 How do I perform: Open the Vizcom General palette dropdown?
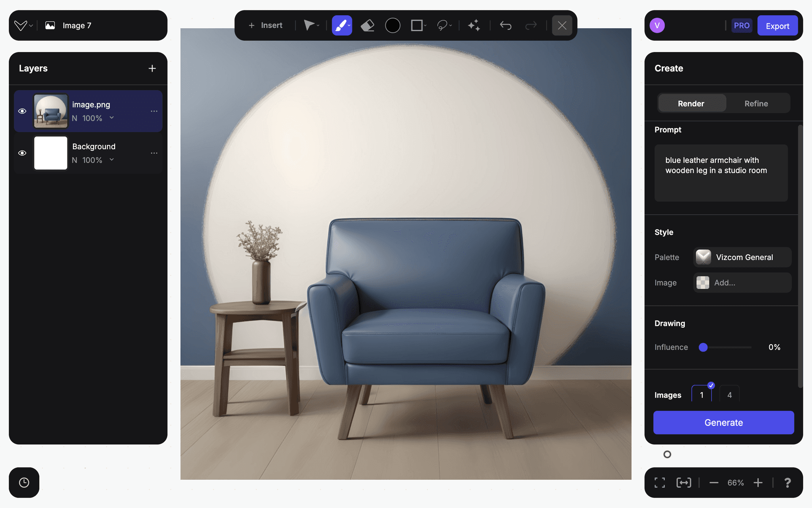pyautogui.click(x=742, y=257)
